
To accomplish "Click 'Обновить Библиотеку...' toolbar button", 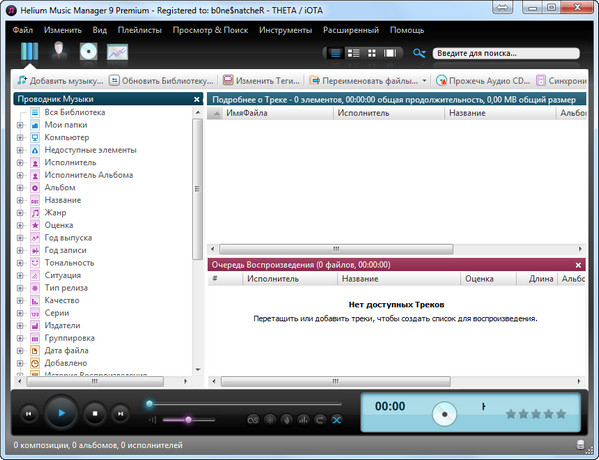I will pos(161,81).
